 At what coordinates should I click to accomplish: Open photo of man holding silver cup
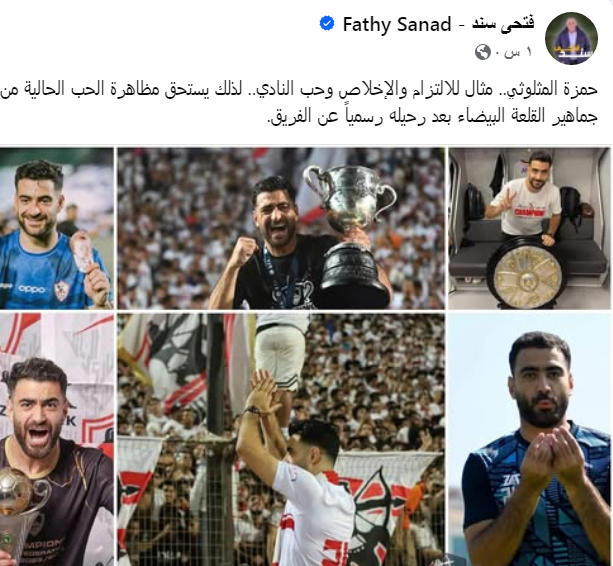281,228
